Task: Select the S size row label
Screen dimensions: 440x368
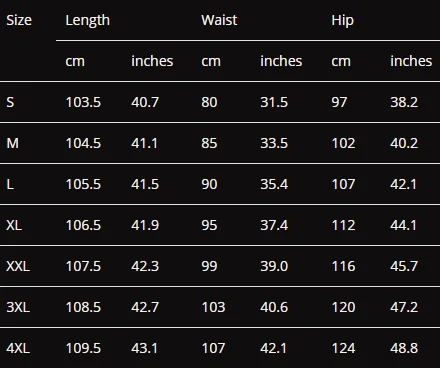Action: click(x=10, y=102)
